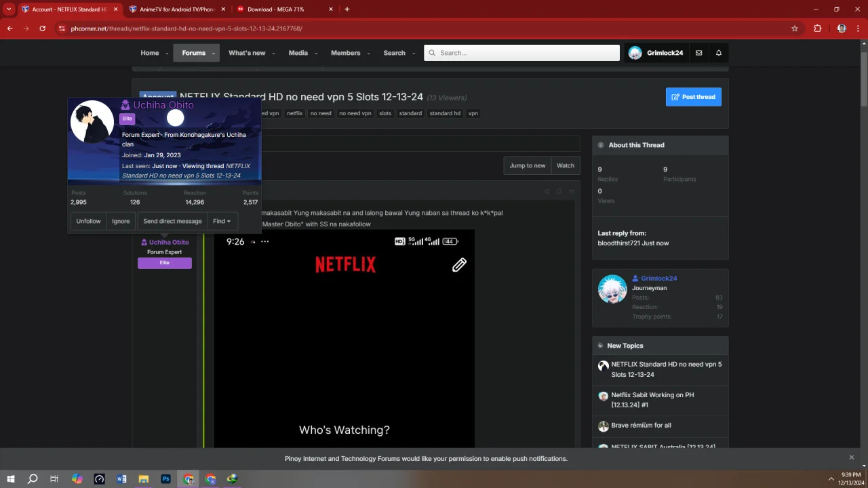This screenshot has width=868, height=488.
Task: Go back to the previous page
Action: pos(9,28)
